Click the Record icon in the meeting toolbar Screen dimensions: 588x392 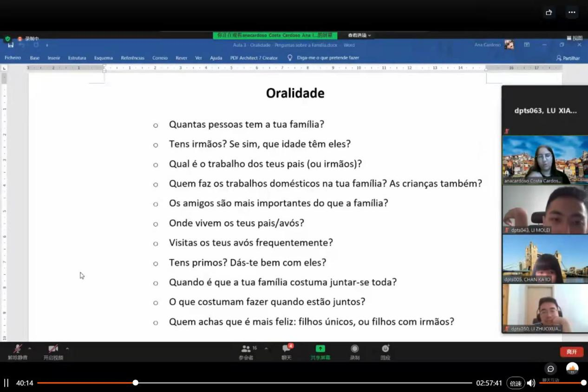point(355,349)
